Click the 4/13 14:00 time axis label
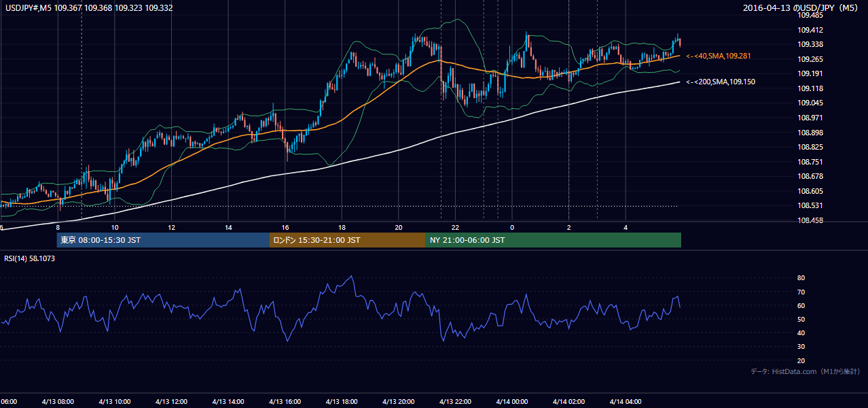The height and width of the screenshot is (408, 868). 228,402
